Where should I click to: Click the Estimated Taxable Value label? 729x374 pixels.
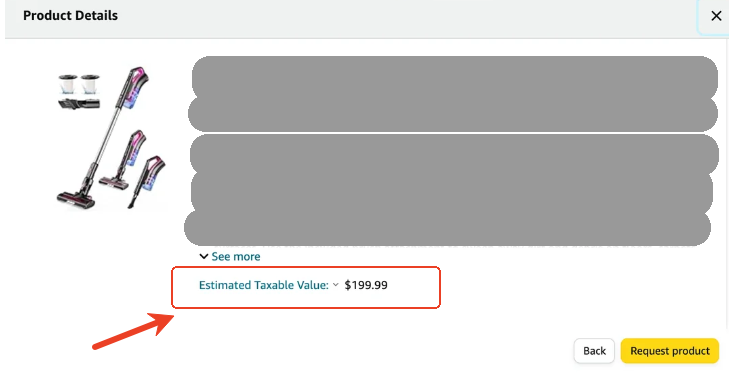click(x=264, y=285)
